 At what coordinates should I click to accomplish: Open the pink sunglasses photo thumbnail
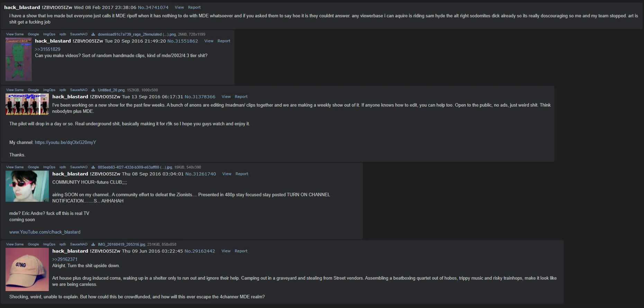click(27, 187)
